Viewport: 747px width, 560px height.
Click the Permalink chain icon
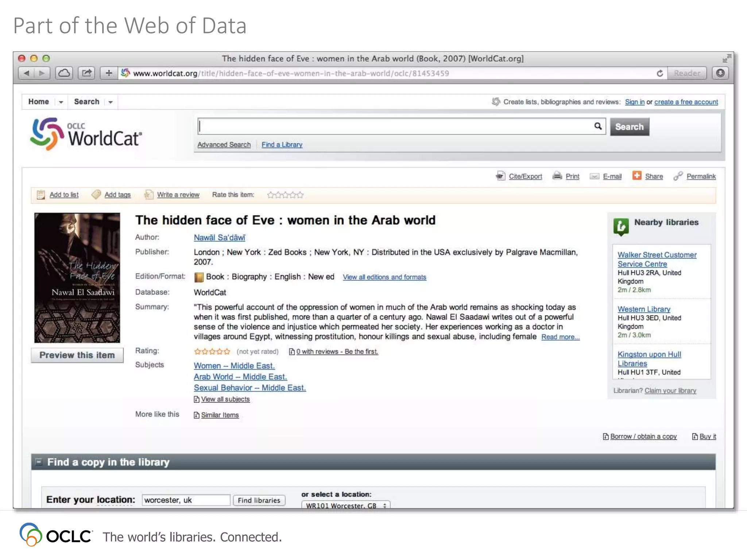(x=678, y=176)
